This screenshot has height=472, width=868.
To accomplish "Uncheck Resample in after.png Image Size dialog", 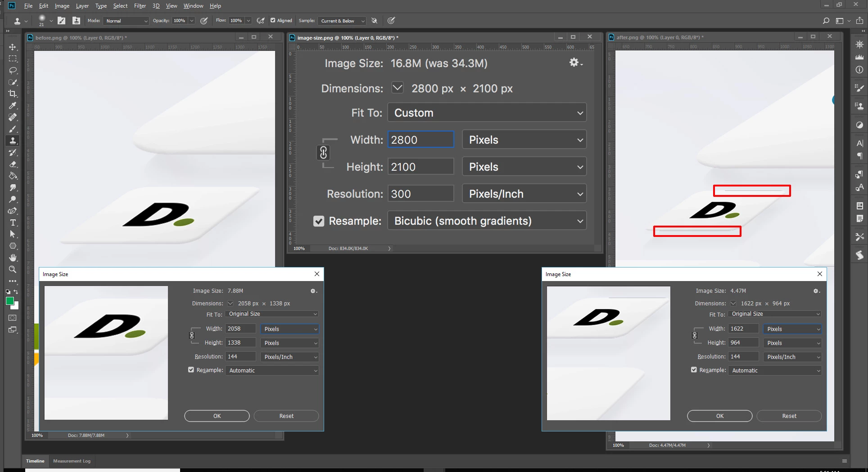I will tap(694, 370).
